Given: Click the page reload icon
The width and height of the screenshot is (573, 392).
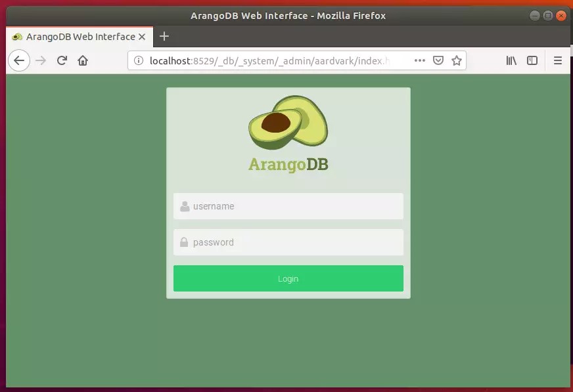Looking at the screenshot, I should (61, 60).
